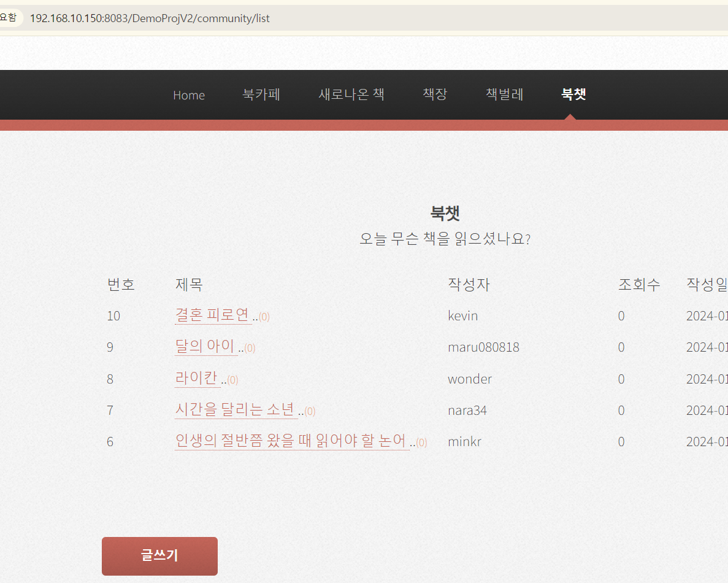Click the date in kevin's row
Screen dimensions: 728x583
pos(707,316)
